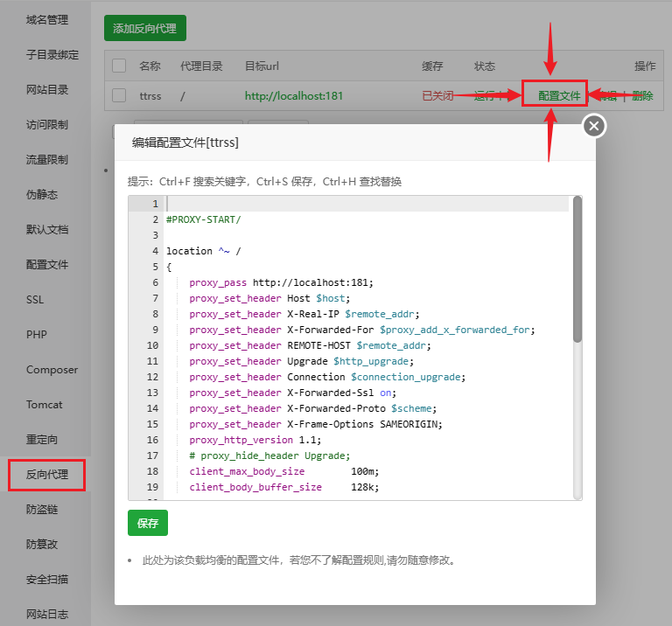Open 配置文件 link in ttrss row

559,96
